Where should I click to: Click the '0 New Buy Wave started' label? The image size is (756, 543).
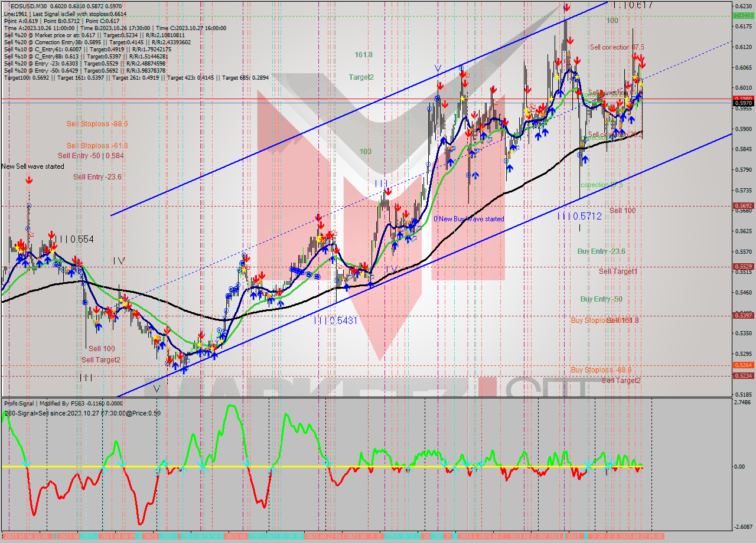click(469, 219)
